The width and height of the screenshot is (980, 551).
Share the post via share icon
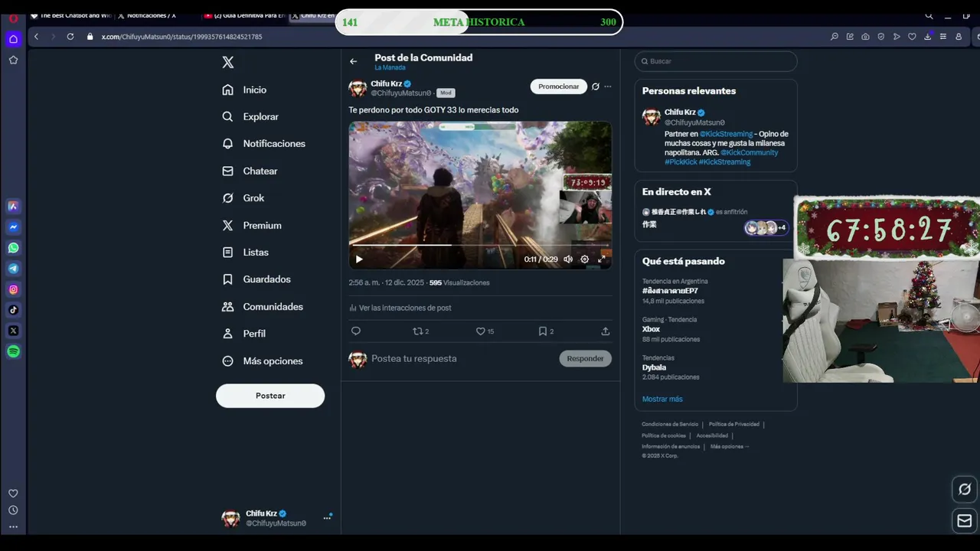(606, 331)
